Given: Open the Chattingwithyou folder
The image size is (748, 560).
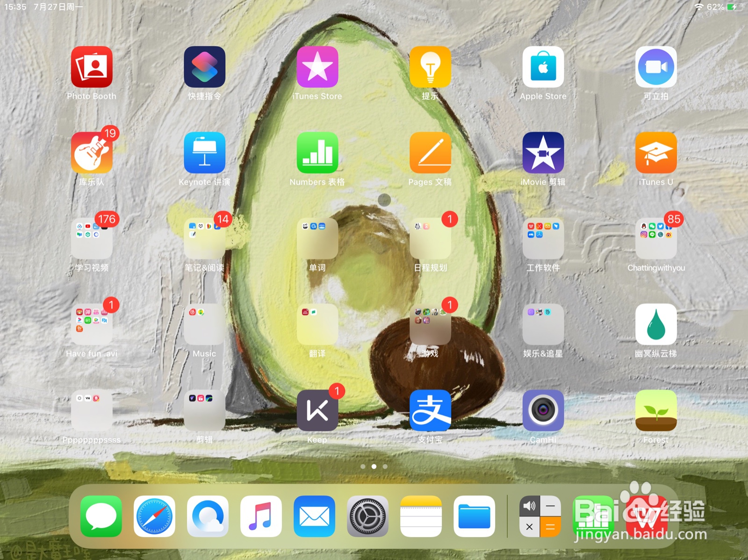Looking at the screenshot, I should (x=656, y=238).
